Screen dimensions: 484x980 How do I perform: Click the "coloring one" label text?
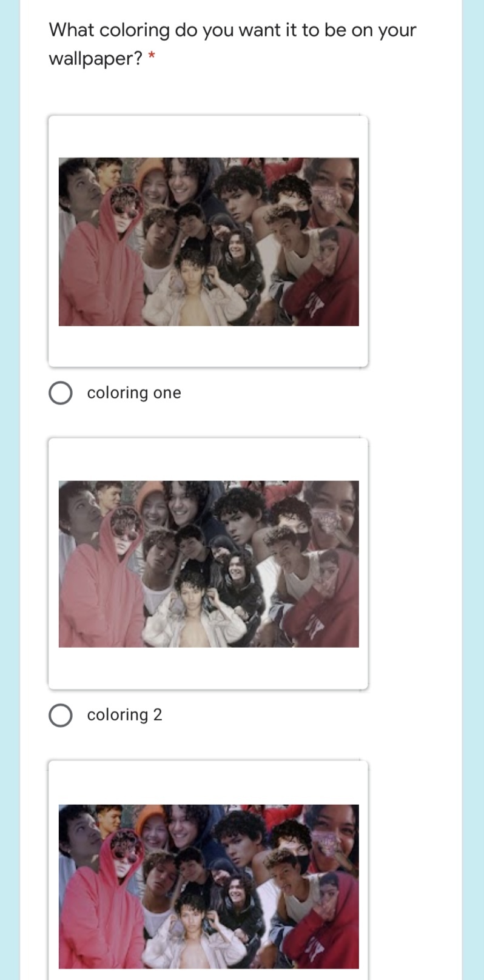[x=134, y=393]
